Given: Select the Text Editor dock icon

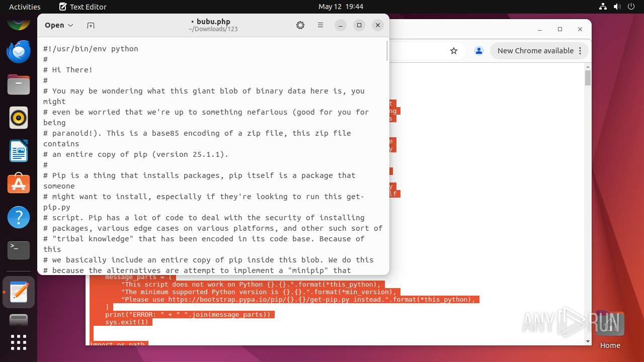Looking at the screenshot, I should pyautogui.click(x=19, y=292).
